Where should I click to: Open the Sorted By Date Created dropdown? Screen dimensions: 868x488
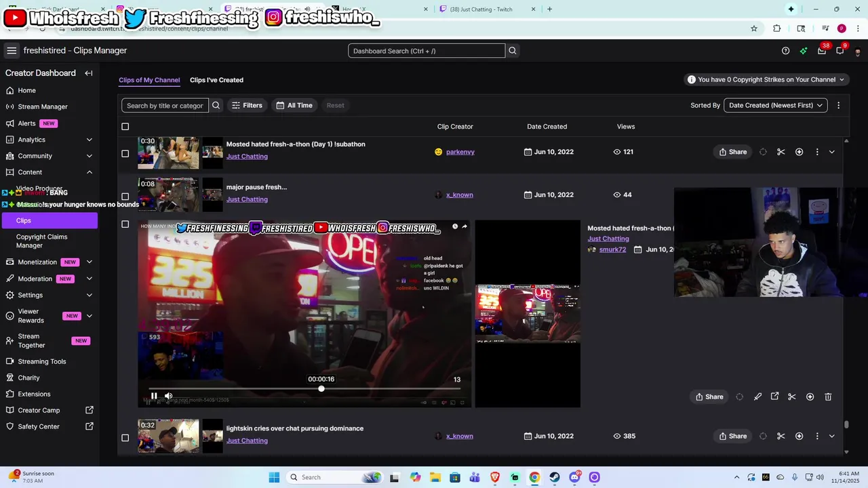776,105
